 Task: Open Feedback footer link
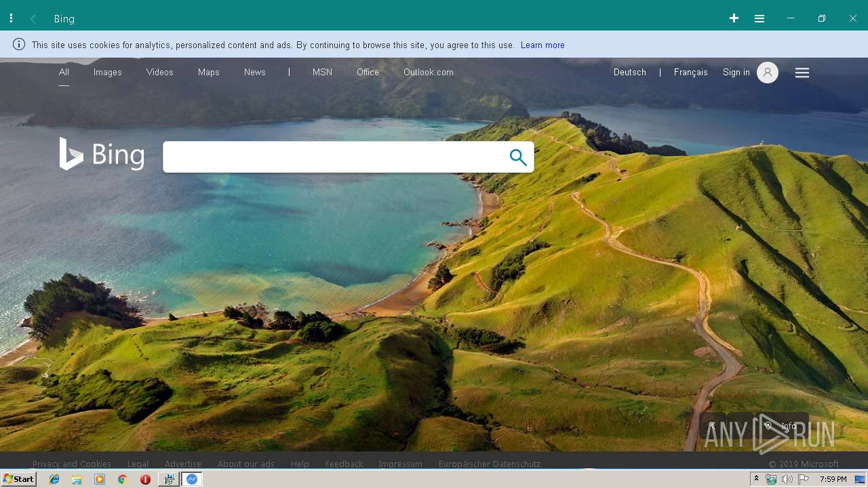coord(344,464)
